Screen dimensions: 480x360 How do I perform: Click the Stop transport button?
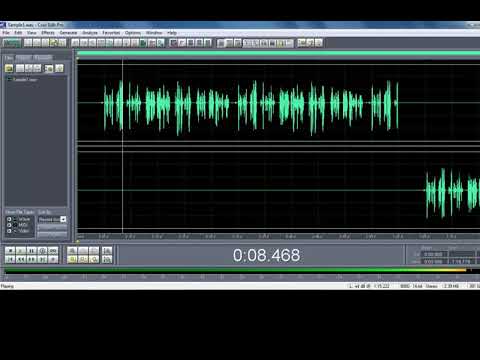tap(10, 251)
